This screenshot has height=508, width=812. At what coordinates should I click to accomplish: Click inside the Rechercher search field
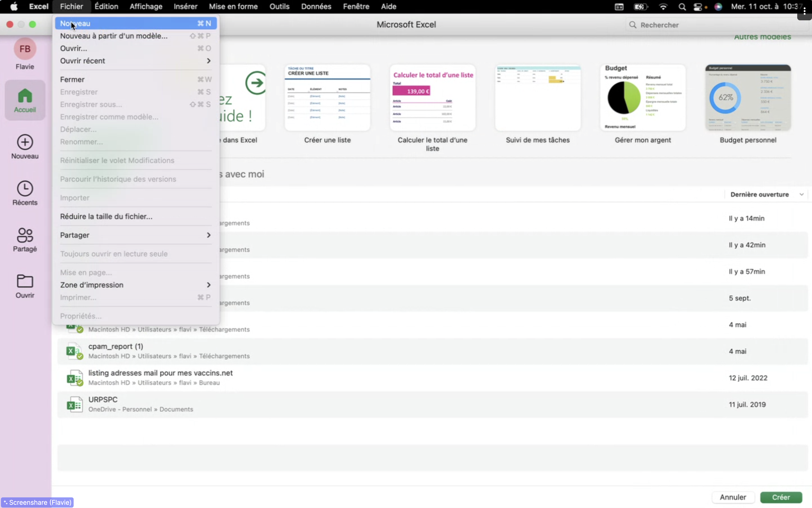(717, 25)
